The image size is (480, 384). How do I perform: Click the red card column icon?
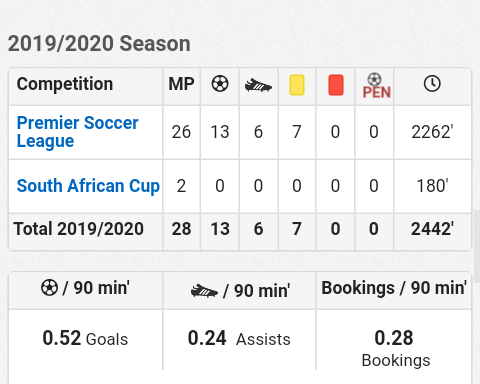(336, 85)
